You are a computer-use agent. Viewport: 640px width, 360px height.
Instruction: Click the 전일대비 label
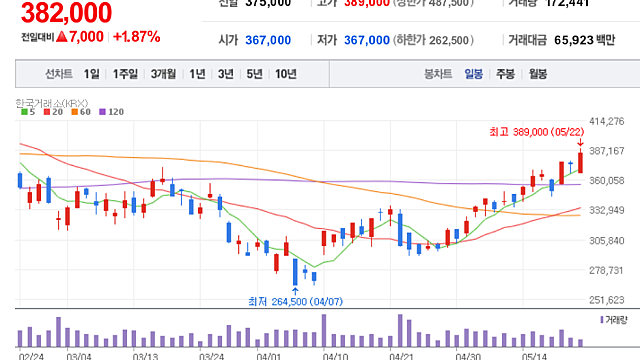coord(38,38)
